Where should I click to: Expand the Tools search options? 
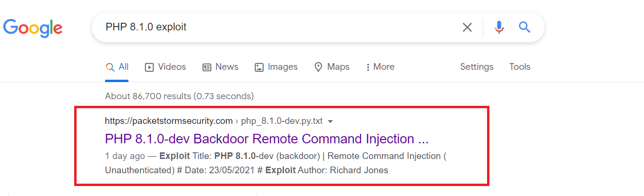[519, 67]
